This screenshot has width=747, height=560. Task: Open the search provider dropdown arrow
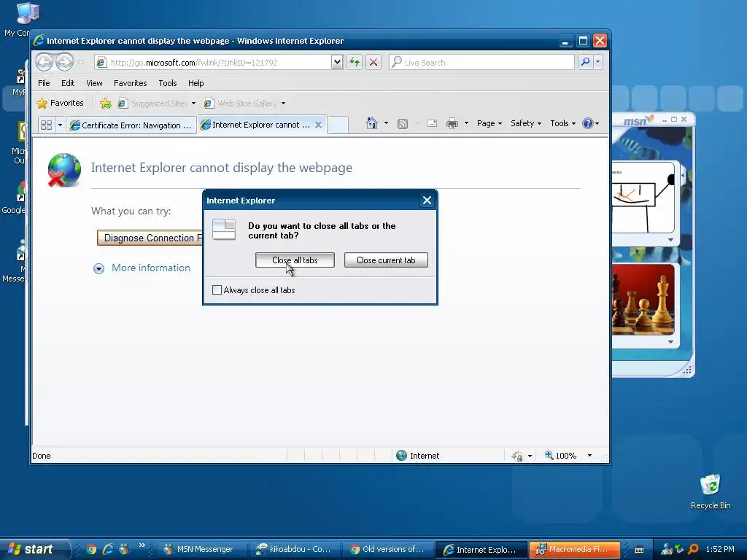coord(598,62)
